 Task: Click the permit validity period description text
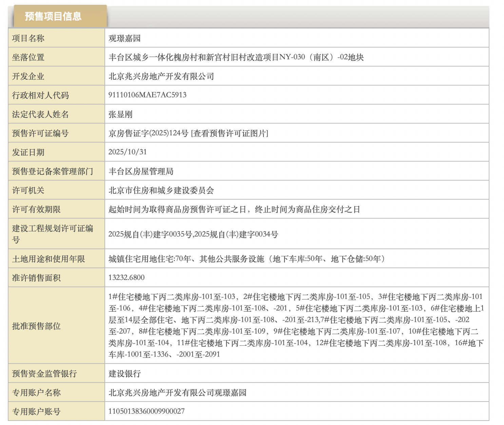[234, 209]
